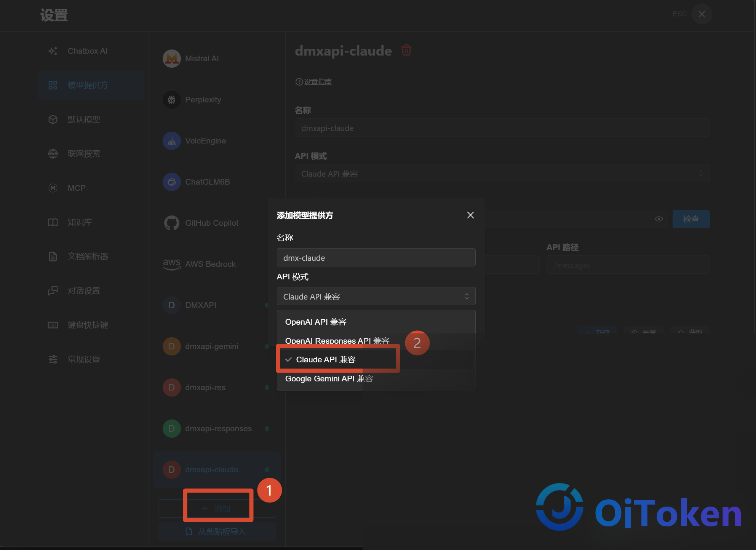Select the ChatGLM6B provider icon
This screenshot has width=756, height=550.
coord(172,182)
